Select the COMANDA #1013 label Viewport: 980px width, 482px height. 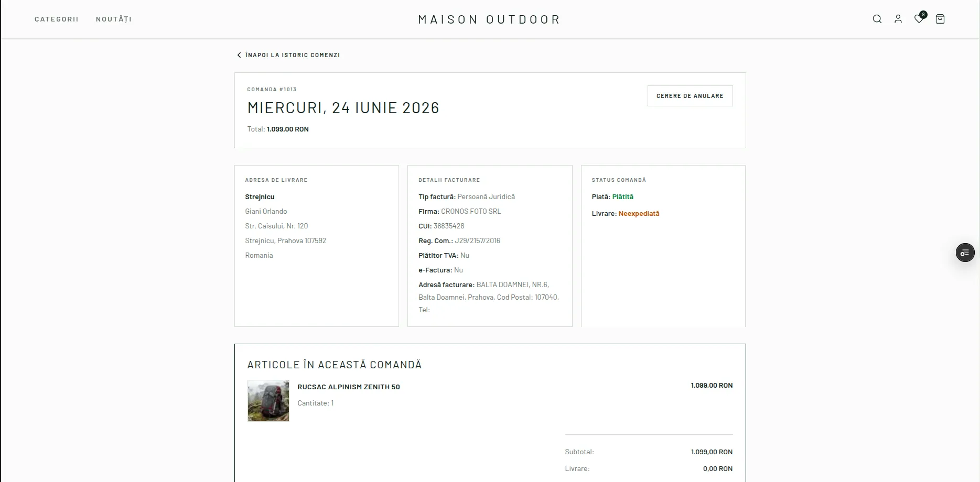click(x=272, y=90)
